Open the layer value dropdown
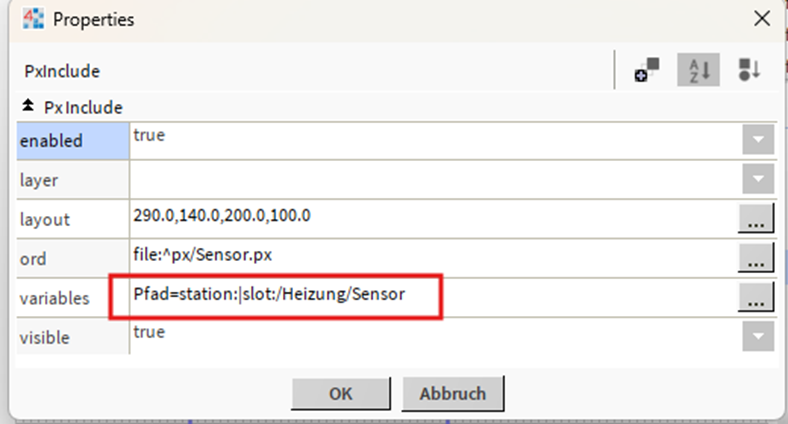The height and width of the screenshot is (424, 788). [x=758, y=179]
